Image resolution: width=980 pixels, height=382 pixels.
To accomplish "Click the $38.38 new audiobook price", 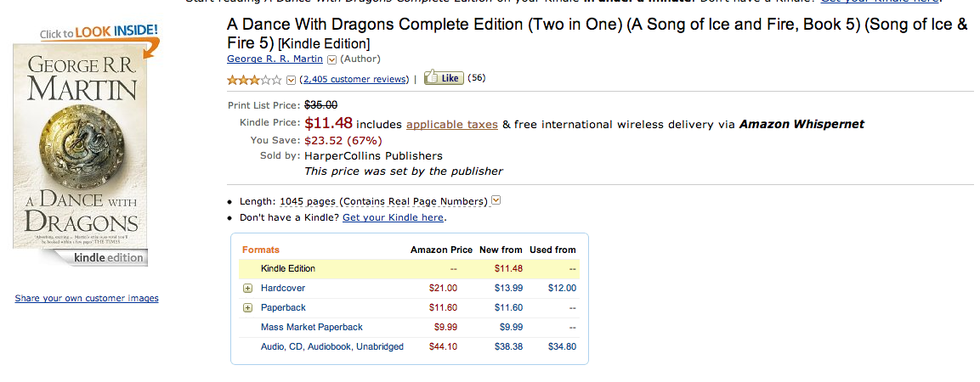I will (508, 346).
